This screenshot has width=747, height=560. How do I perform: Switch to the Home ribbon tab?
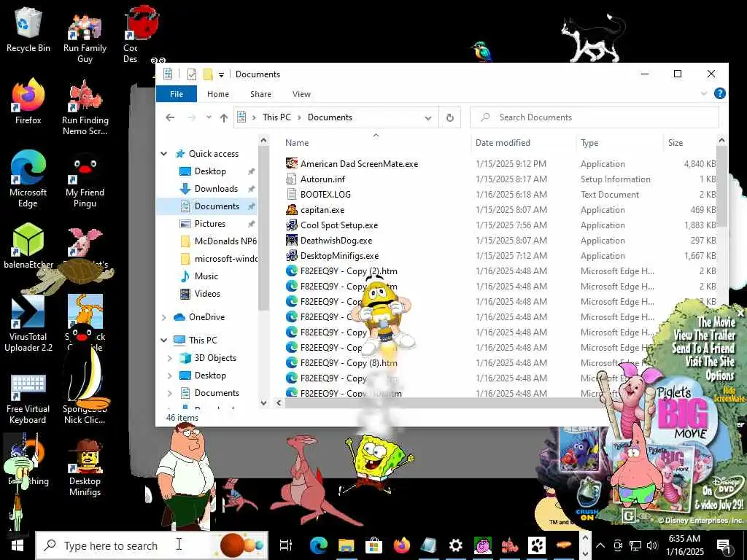click(x=218, y=94)
